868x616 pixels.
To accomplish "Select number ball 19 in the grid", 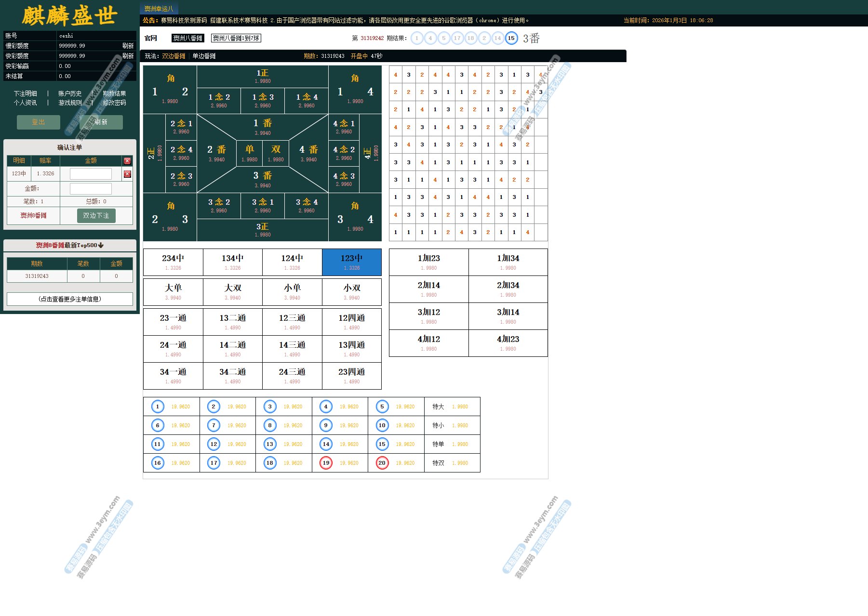I will point(326,463).
